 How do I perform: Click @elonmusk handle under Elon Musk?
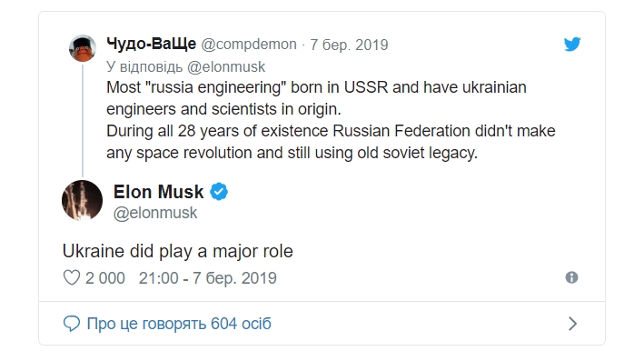click(155, 213)
